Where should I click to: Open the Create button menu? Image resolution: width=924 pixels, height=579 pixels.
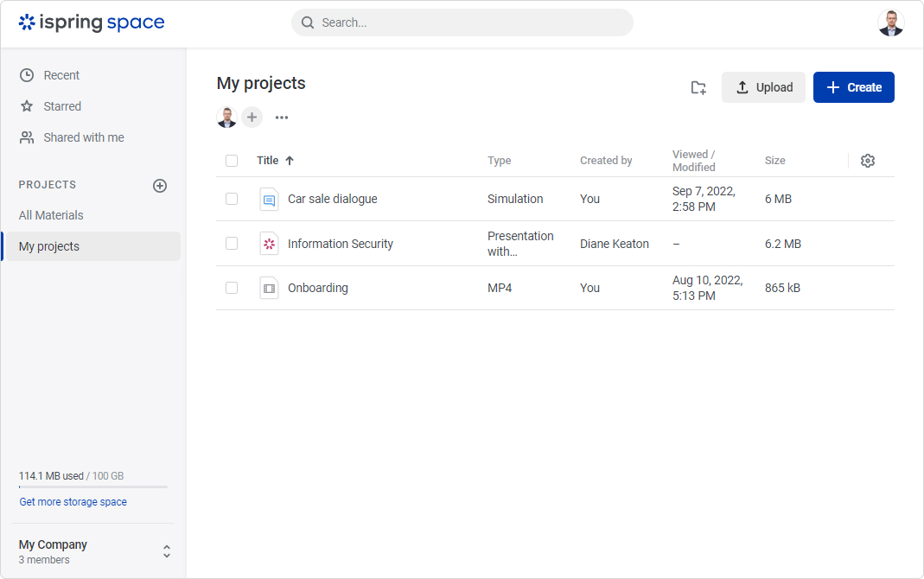click(853, 87)
